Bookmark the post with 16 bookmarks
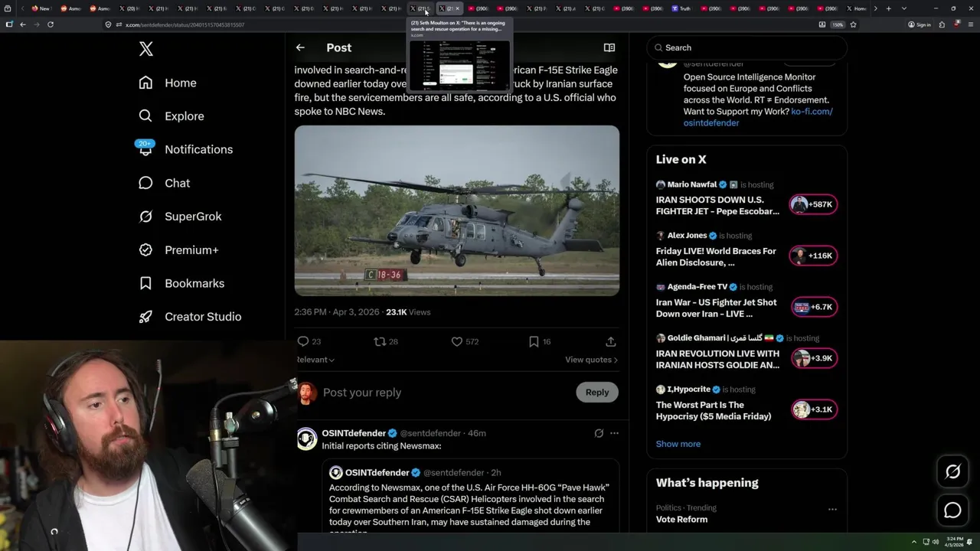This screenshot has width=980, height=551. [x=540, y=341]
